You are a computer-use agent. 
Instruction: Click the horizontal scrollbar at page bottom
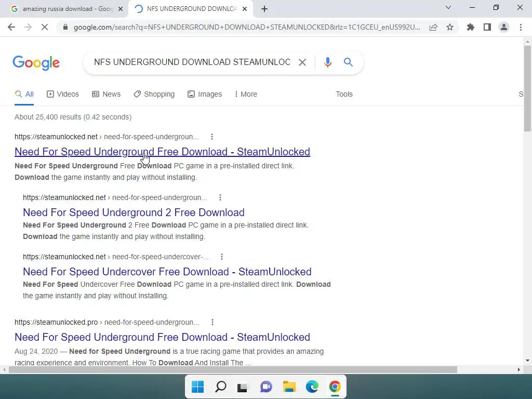(233, 369)
